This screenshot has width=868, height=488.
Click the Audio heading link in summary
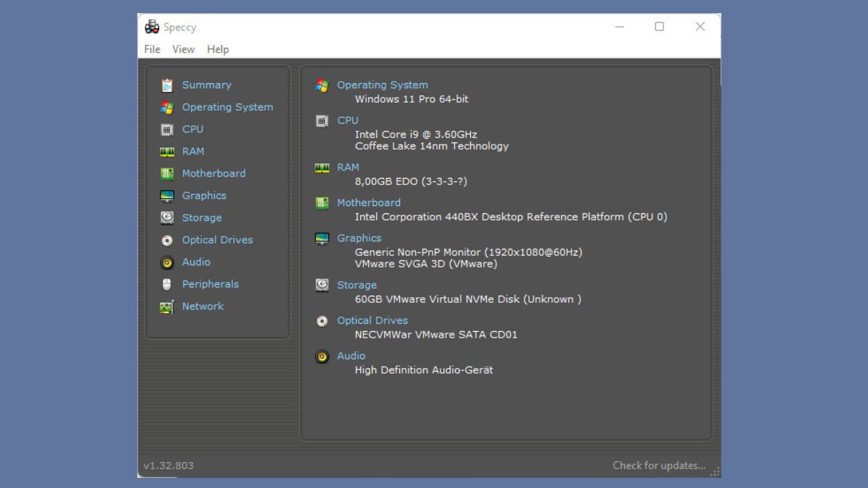tap(352, 356)
